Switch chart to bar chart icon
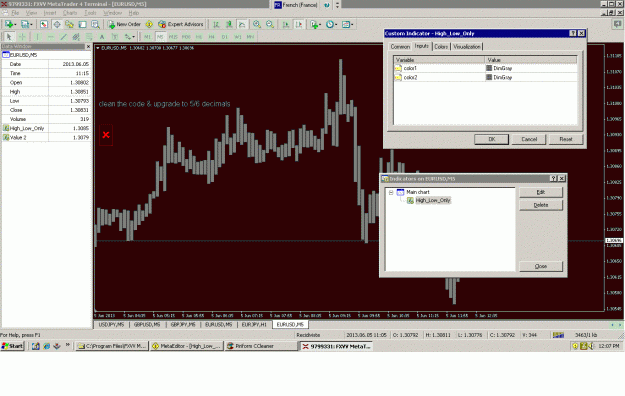The height and width of the screenshot is (396, 625). (216, 24)
